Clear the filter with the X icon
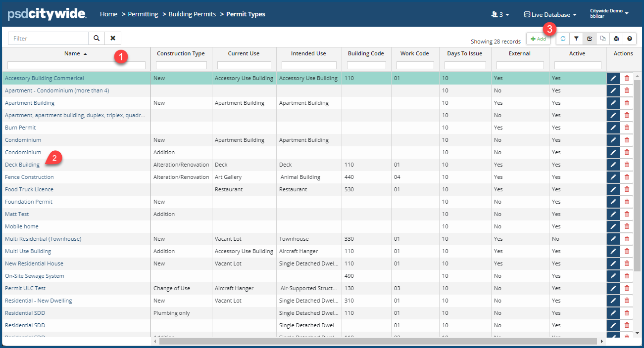Image resolution: width=644 pixels, height=348 pixels. click(x=113, y=38)
